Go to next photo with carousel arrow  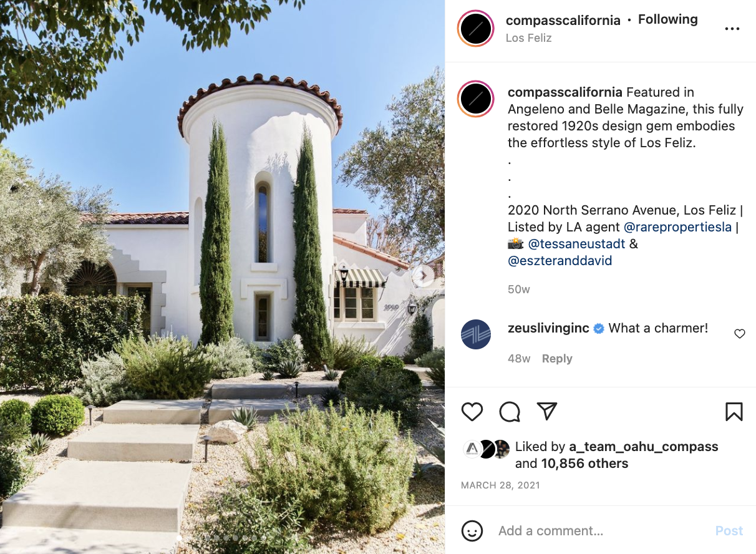[x=423, y=275]
